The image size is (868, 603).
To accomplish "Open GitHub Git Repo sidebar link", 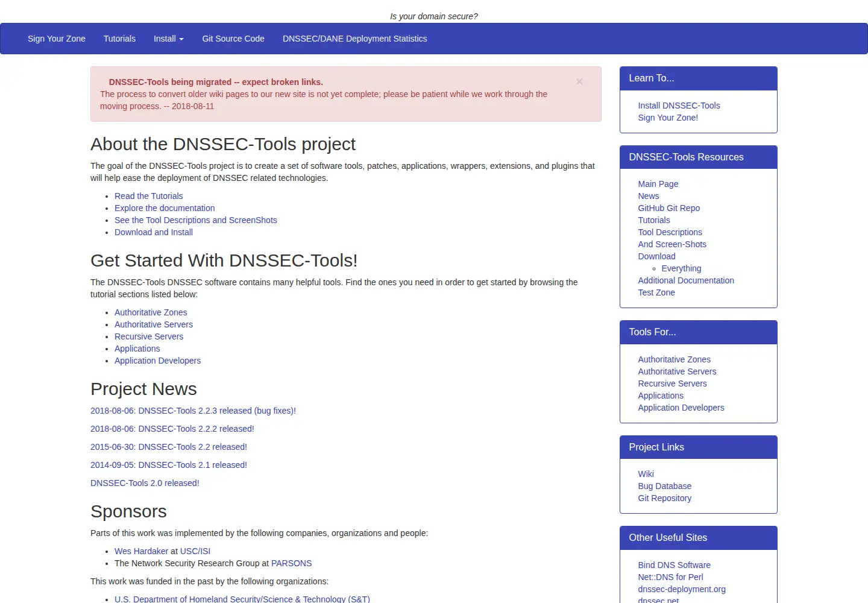I will (669, 208).
